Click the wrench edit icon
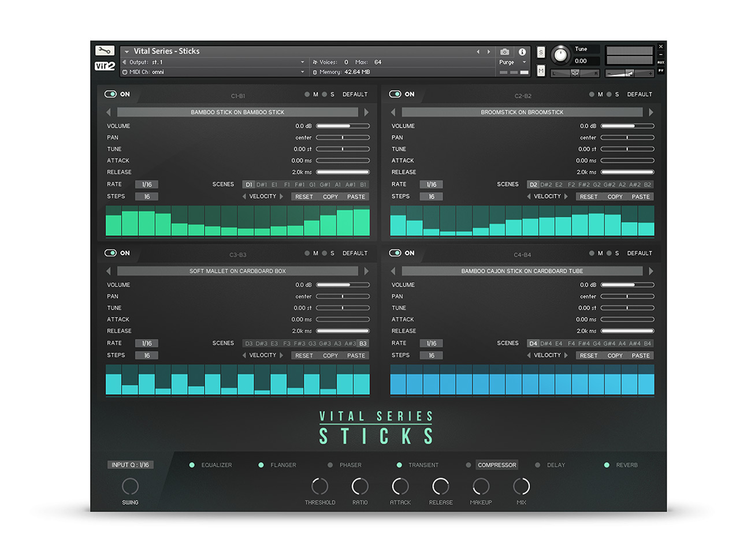 (105, 51)
